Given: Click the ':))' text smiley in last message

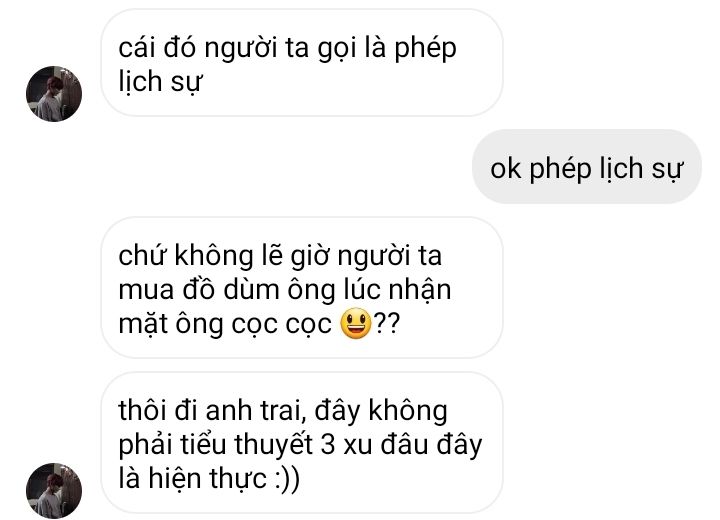Looking at the screenshot, I should click(287, 479).
